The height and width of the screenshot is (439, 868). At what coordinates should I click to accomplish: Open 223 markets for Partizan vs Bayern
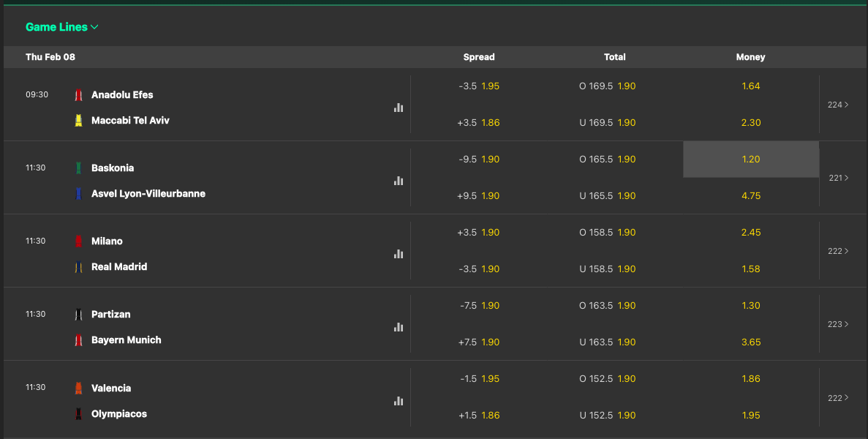[x=838, y=324]
